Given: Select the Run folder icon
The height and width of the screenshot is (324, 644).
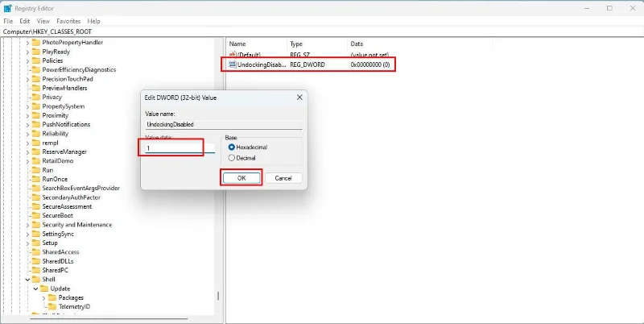Looking at the screenshot, I should tap(35, 170).
